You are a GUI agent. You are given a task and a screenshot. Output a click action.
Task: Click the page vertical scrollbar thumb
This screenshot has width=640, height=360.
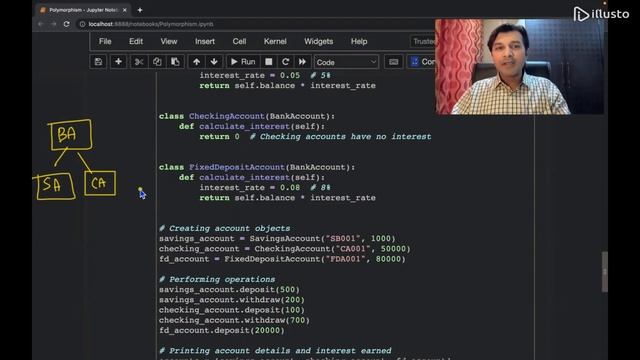click(x=604, y=271)
